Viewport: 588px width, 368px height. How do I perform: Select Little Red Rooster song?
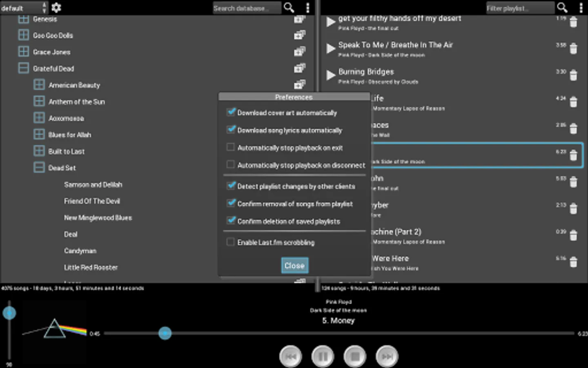click(x=91, y=267)
